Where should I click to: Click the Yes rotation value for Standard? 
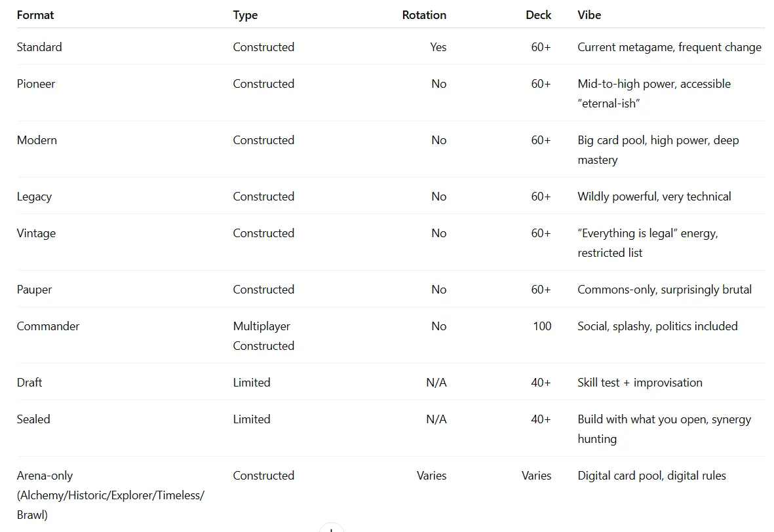pyautogui.click(x=438, y=47)
